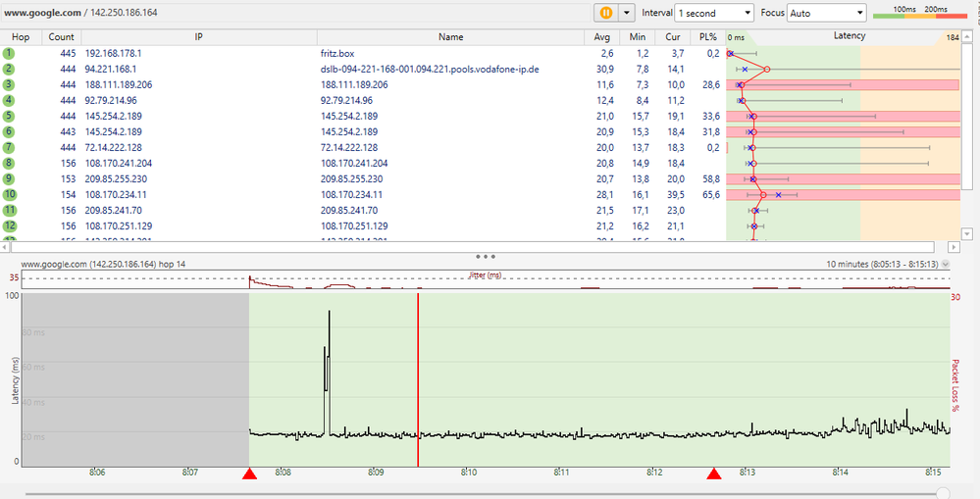The image size is (980, 499).
Task: Click the Jitter (ms) graph label
Action: (486, 274)
